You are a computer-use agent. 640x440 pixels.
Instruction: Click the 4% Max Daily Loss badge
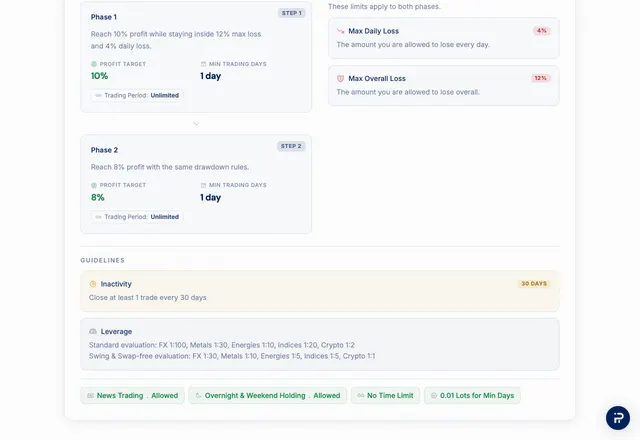[x=542, y=31]
